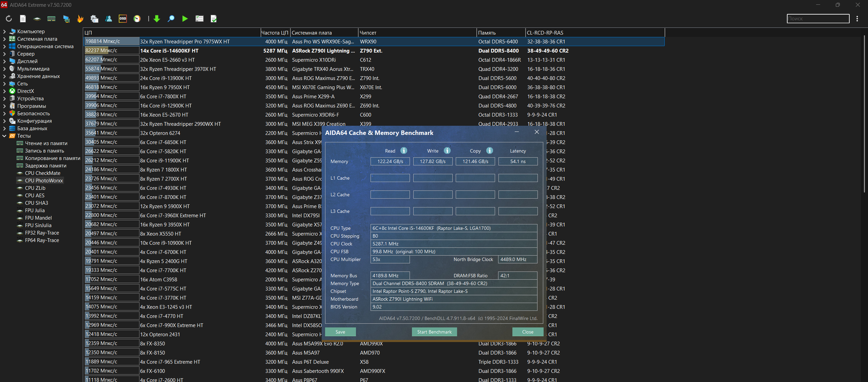Click the results list vertical scrollbar
The height and width of the screenshot is (382, 868).
(x=864, y=114)
